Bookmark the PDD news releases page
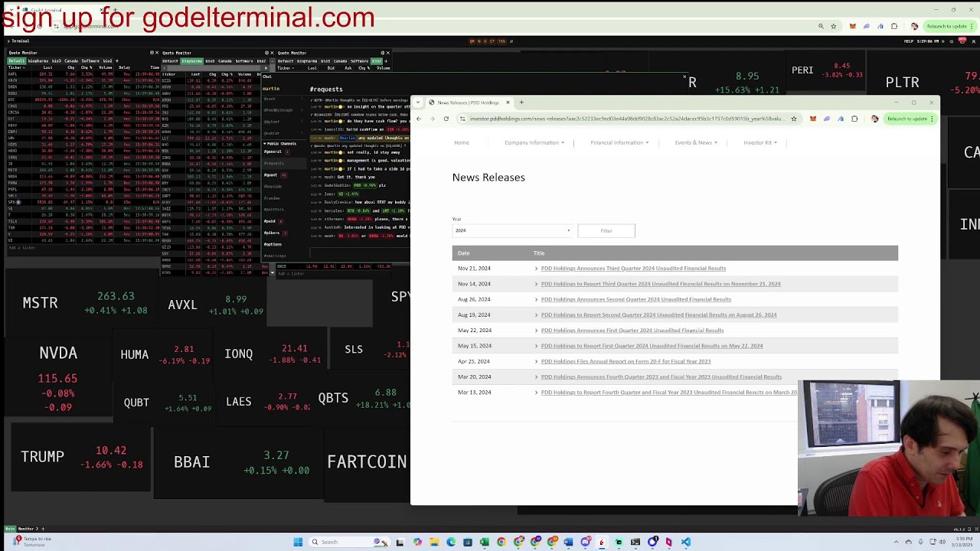 794,119
